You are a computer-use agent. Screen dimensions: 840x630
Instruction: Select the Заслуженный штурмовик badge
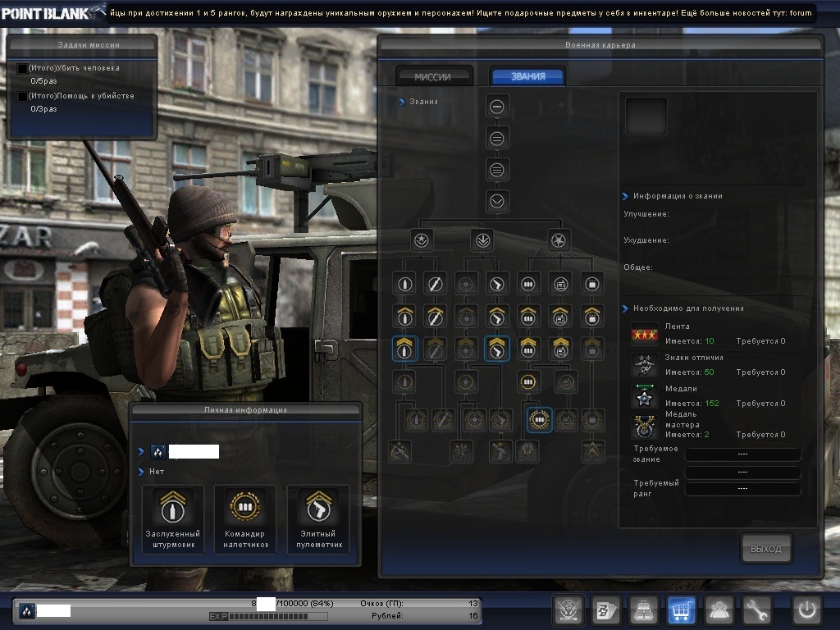pos(173,508)
